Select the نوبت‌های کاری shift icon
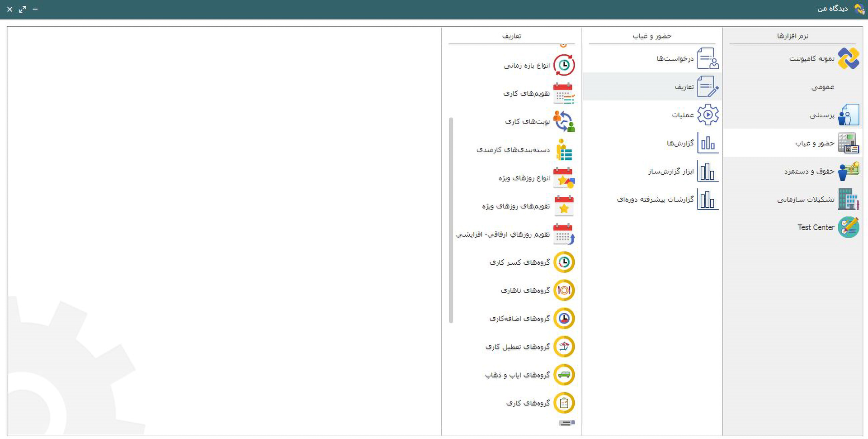 pyautogui.click(x=564, y=121)
